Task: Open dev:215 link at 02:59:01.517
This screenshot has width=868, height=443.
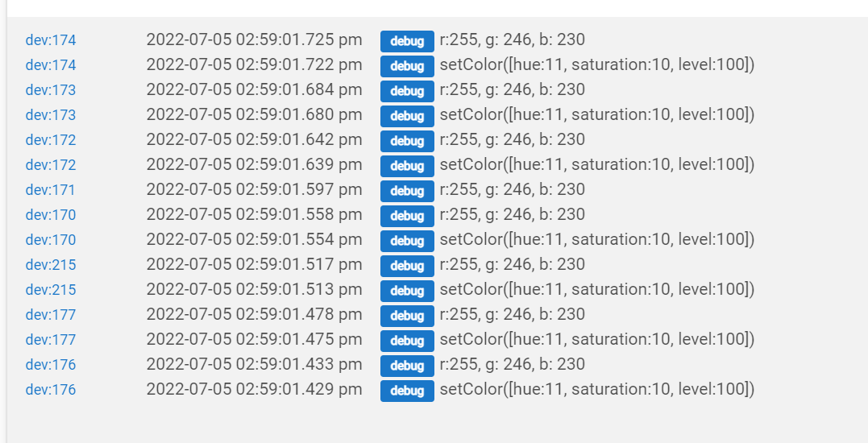Action: coord(51,265)
